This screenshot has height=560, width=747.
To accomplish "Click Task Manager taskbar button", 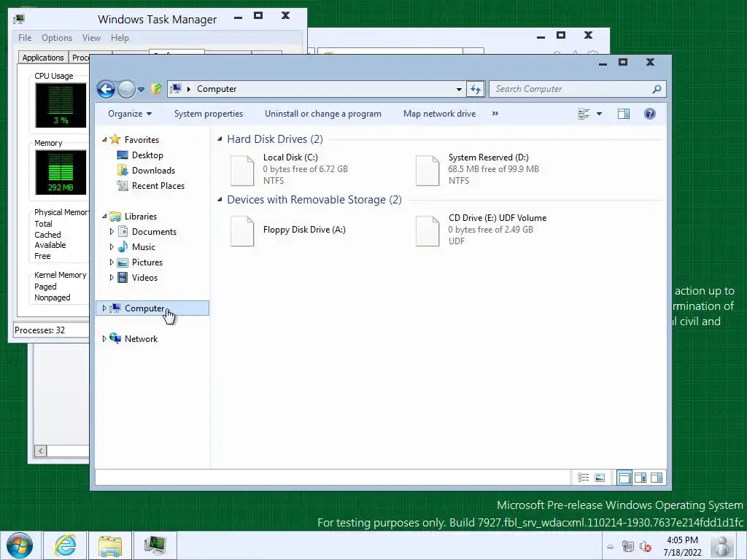I will (155, 545).
